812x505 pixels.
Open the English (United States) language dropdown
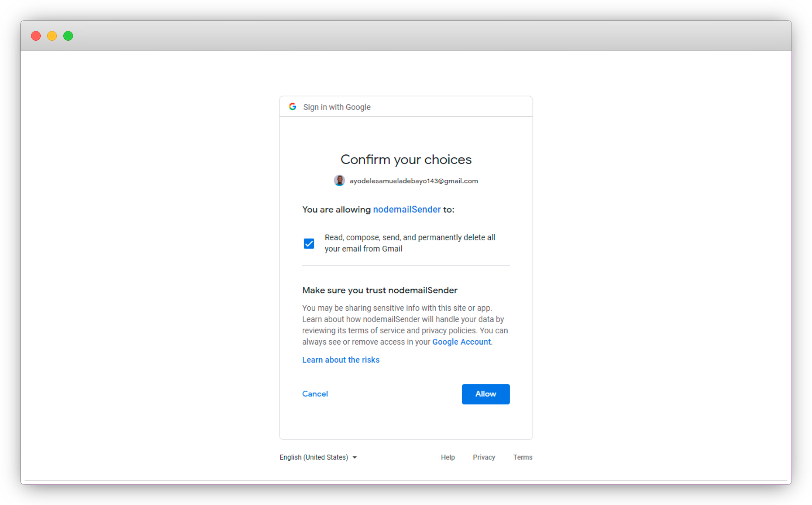(x=318, y=457)
